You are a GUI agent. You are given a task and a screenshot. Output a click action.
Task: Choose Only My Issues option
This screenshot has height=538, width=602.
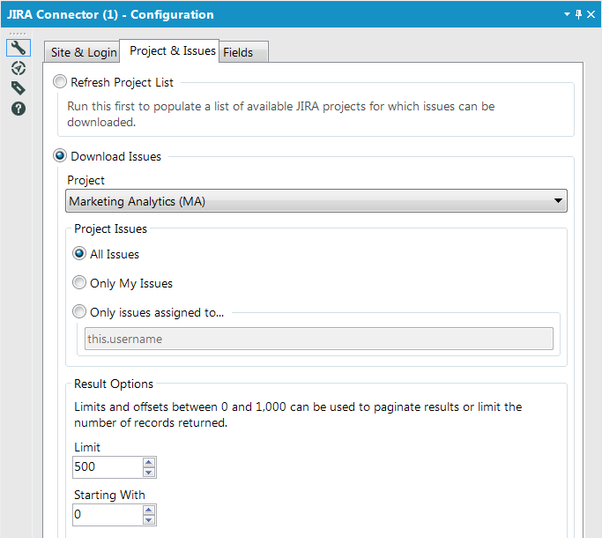pyautogui.click(x=80, y=283)
